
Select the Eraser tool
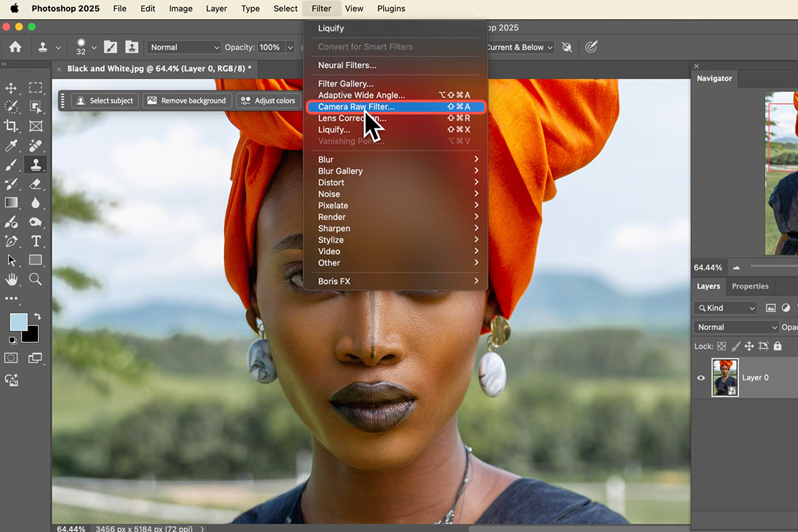[36, 184]
